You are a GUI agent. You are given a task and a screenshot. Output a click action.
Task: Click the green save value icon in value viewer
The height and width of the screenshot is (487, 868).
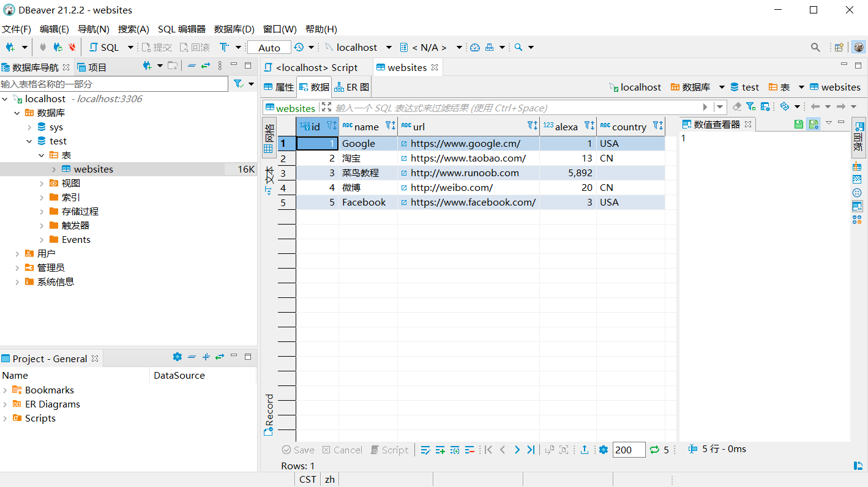(x=798, y=124)
